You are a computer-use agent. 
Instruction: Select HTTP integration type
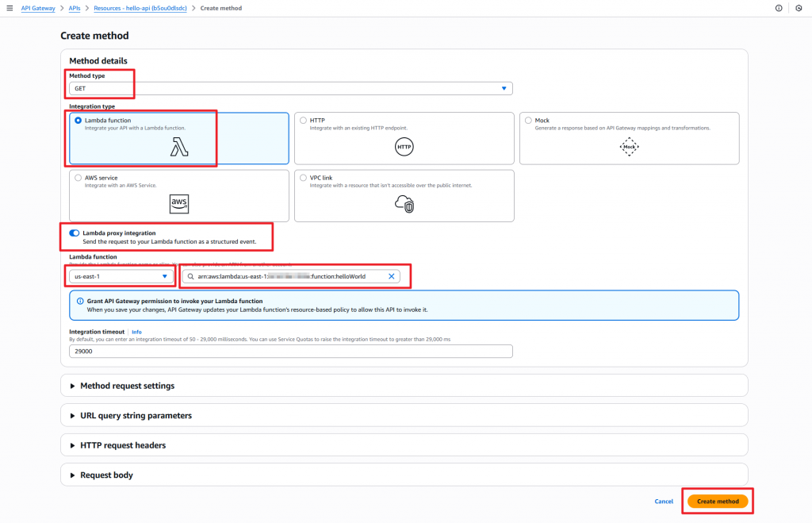pos(304,121)
